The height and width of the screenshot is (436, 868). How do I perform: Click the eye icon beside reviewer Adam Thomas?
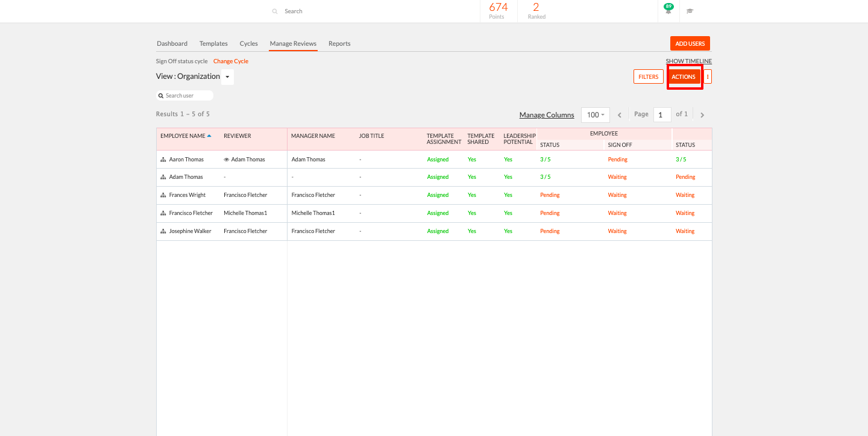tap(227, 160)
